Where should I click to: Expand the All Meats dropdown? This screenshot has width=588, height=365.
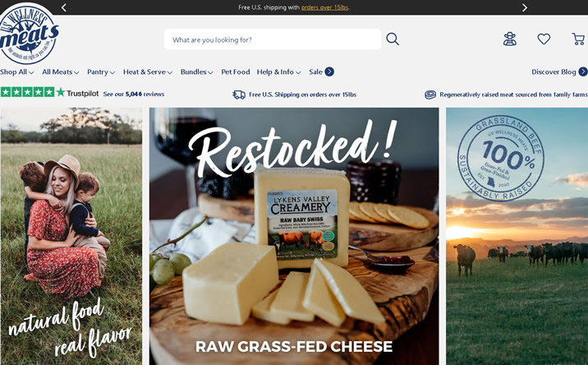(61, 72)
